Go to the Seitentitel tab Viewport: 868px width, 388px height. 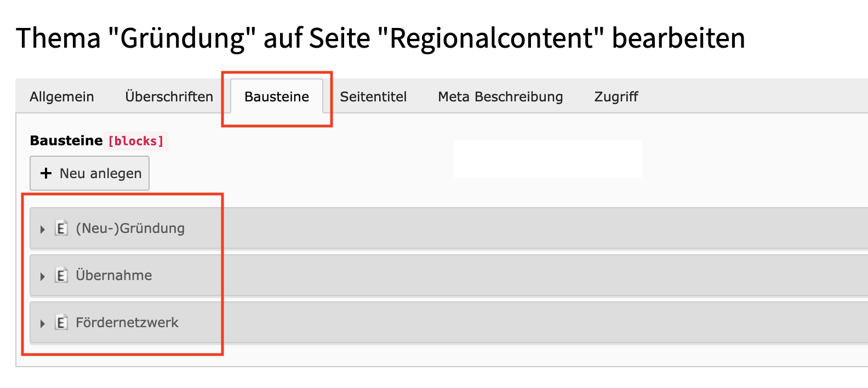point(373,97)
